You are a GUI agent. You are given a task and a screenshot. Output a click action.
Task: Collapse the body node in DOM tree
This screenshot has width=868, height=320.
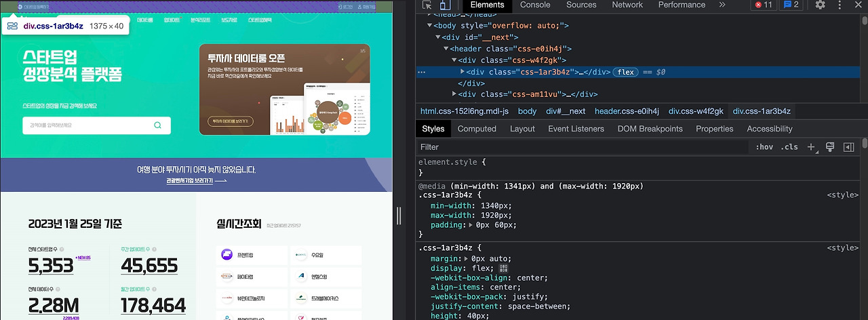click(429, 26)
